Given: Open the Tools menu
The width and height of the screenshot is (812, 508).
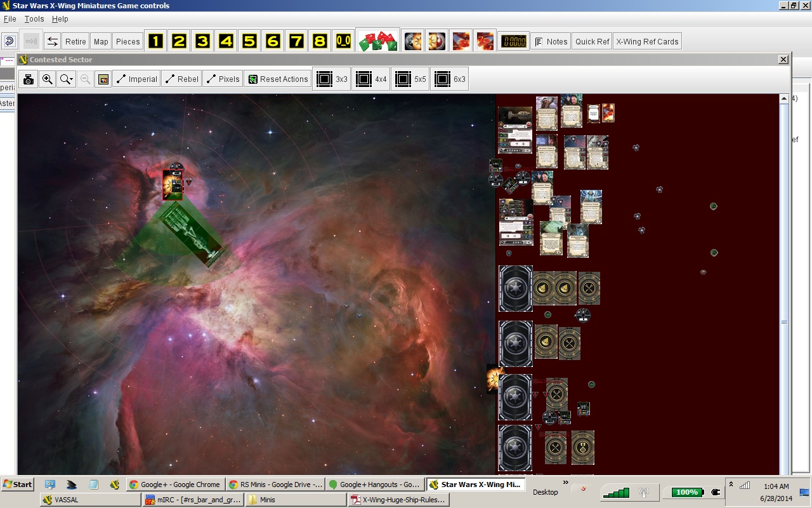Looking at the screenshot, I should tap(34, 19).
